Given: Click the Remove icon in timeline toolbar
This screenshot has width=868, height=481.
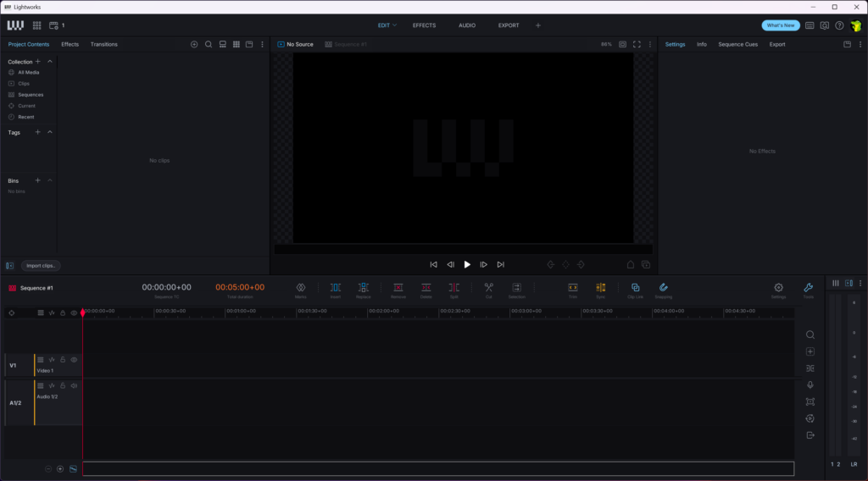Looking at the screenshot, I should (398, 287).
